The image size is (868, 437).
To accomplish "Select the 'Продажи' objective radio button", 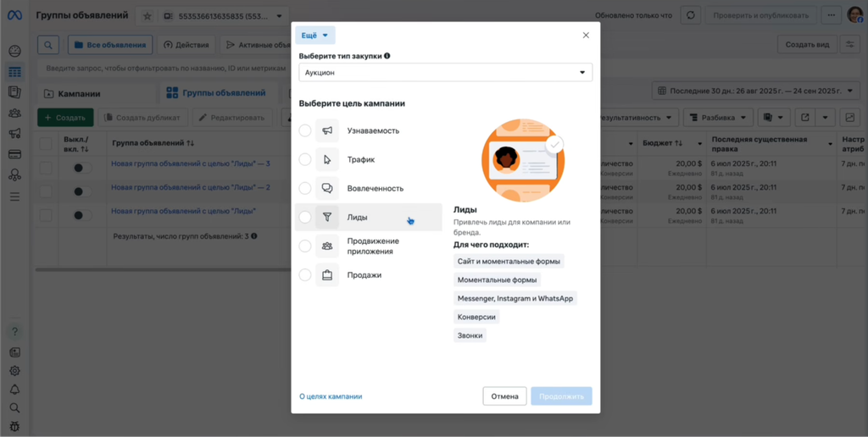I will 305,274.
